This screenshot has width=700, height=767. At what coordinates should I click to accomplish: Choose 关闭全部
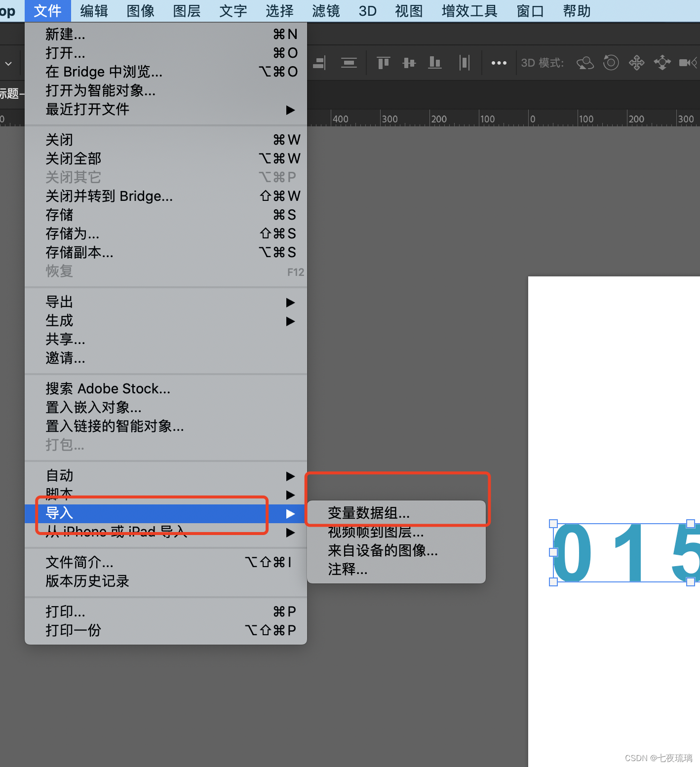166,159
